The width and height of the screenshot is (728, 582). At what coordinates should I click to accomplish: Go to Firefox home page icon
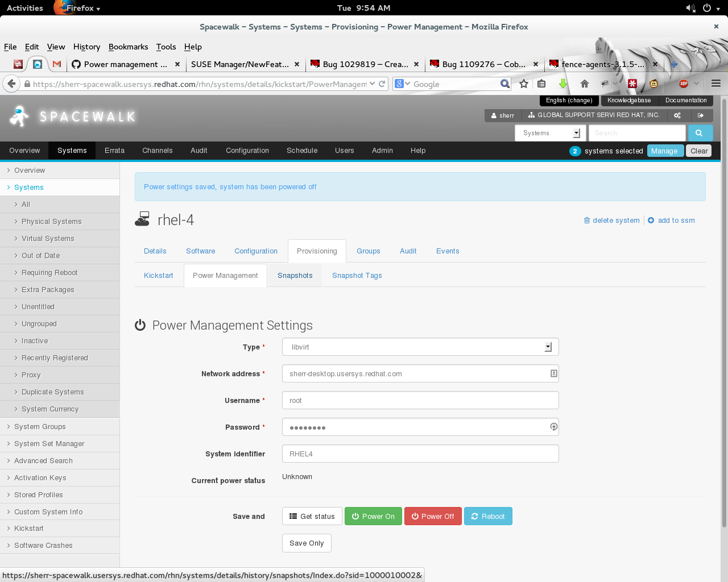pyautogui.click(x=584, y=84)
